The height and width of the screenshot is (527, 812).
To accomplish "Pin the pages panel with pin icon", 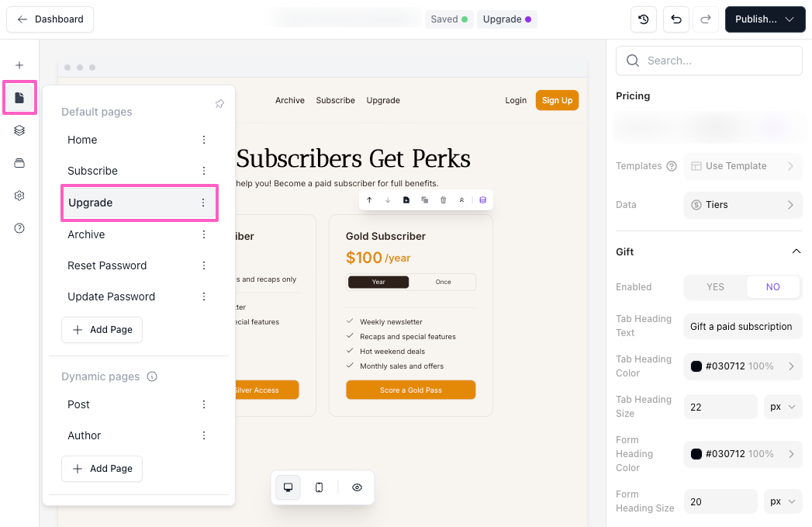I will [219, 104].
